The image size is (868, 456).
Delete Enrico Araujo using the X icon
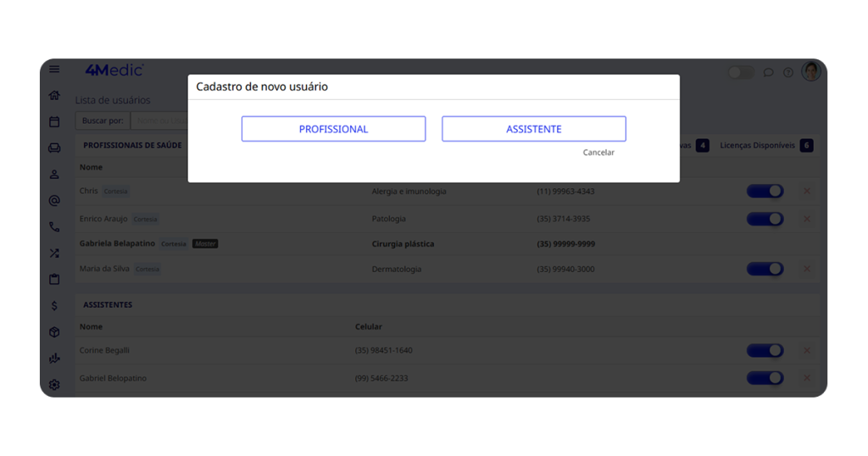pos(806,219)
